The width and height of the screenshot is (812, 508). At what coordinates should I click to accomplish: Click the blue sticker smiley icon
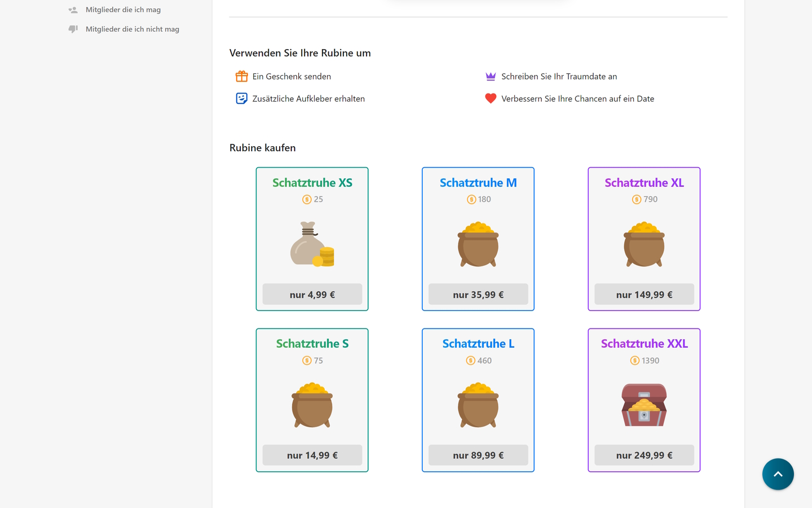241,99
